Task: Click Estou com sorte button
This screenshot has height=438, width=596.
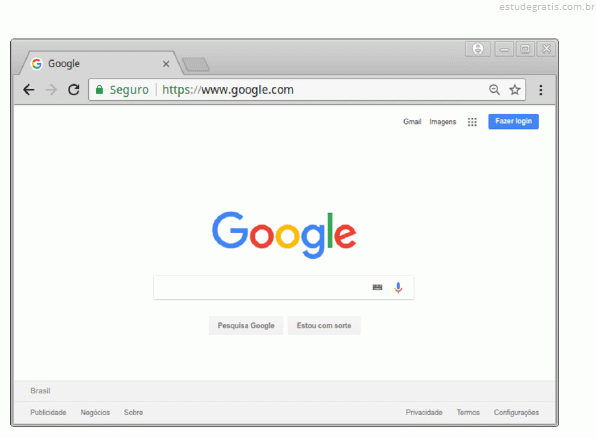Action: (324, 325)
